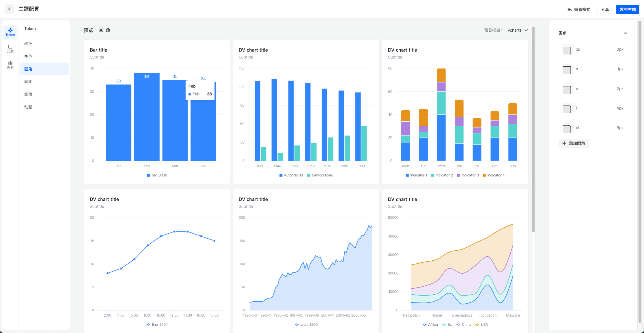Click the m corner radius preview icon
Viewport: 644px width, 333px height.
pyautogui.click(x=567, y=89)
